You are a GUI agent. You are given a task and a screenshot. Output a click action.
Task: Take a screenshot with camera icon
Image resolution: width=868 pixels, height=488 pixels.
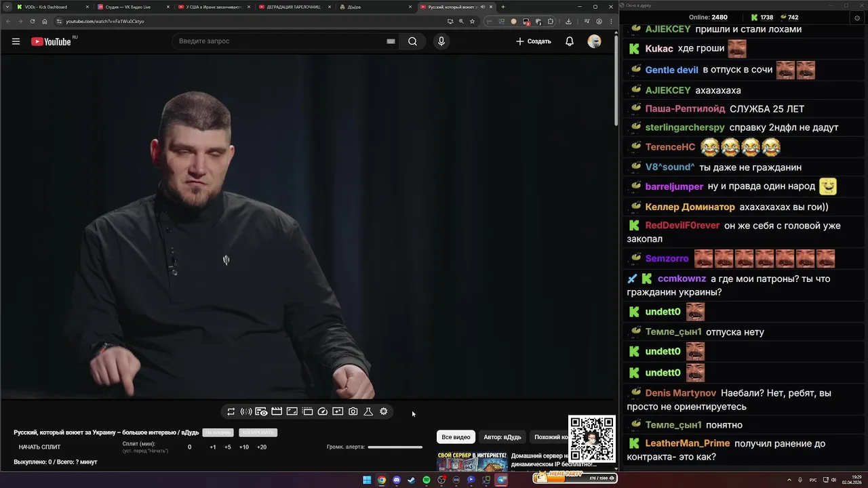[353, 411]
